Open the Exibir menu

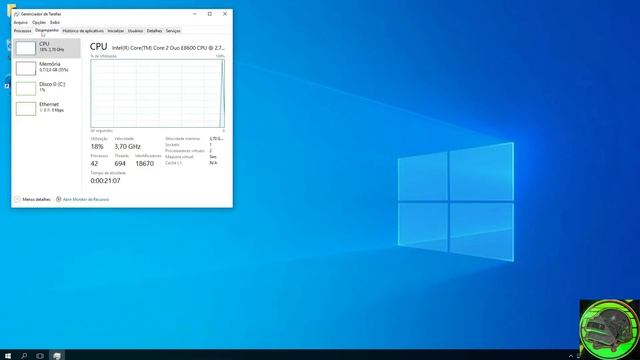click(x=55, y=22)
